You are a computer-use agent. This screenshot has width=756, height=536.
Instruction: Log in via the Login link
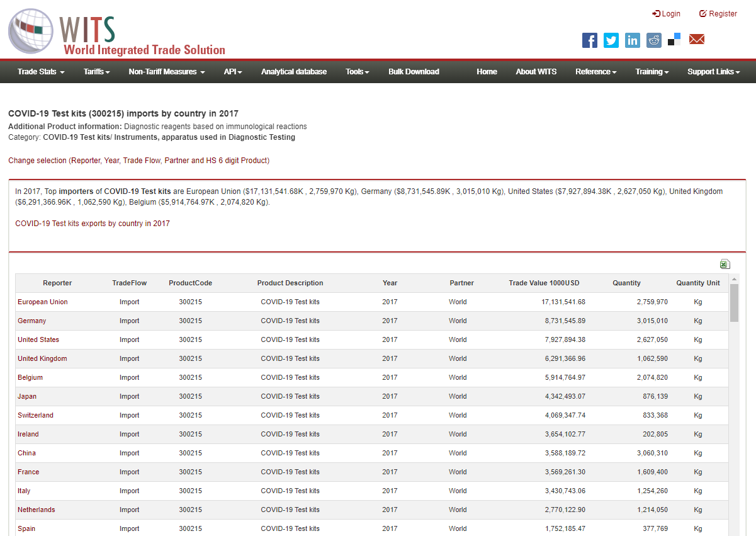click(x=667, y=14)
